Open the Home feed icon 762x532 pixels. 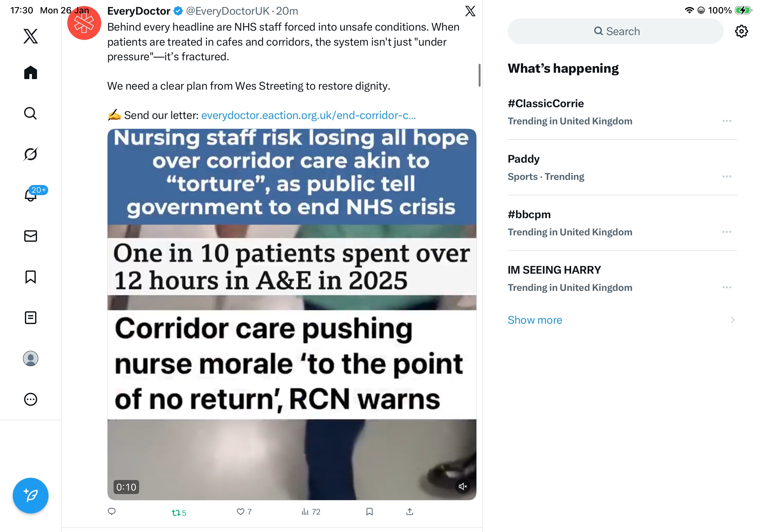pos(31,72)
